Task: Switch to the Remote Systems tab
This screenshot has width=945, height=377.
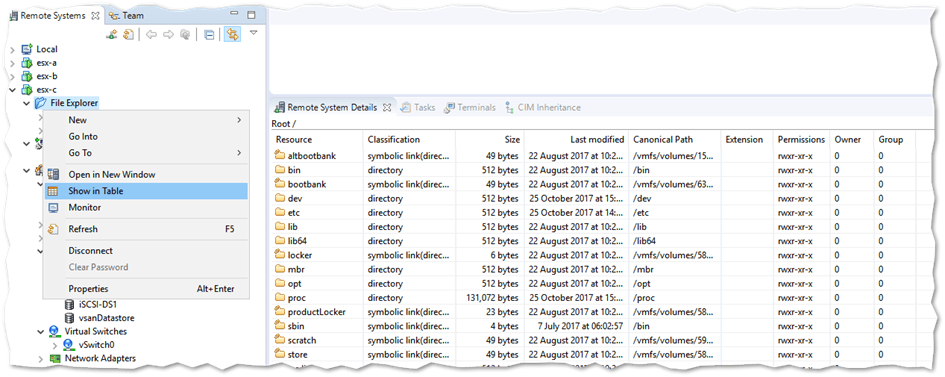Action: click(53, 16)
